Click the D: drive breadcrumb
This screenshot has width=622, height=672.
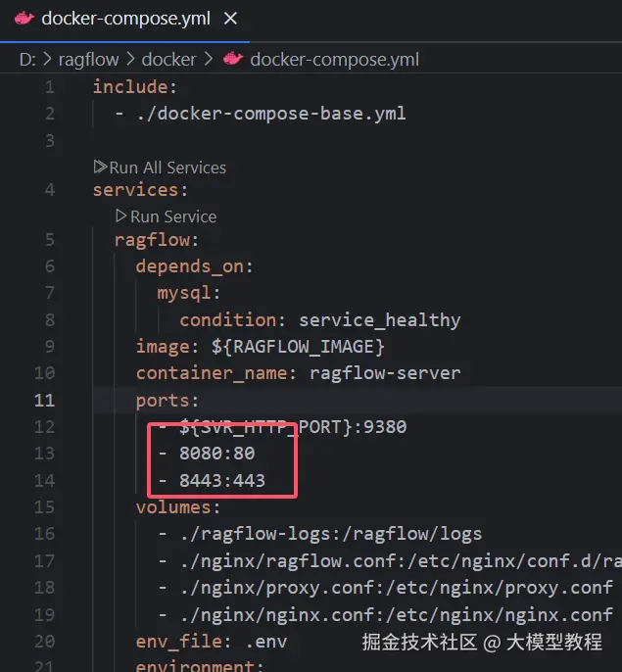[27, 60]
